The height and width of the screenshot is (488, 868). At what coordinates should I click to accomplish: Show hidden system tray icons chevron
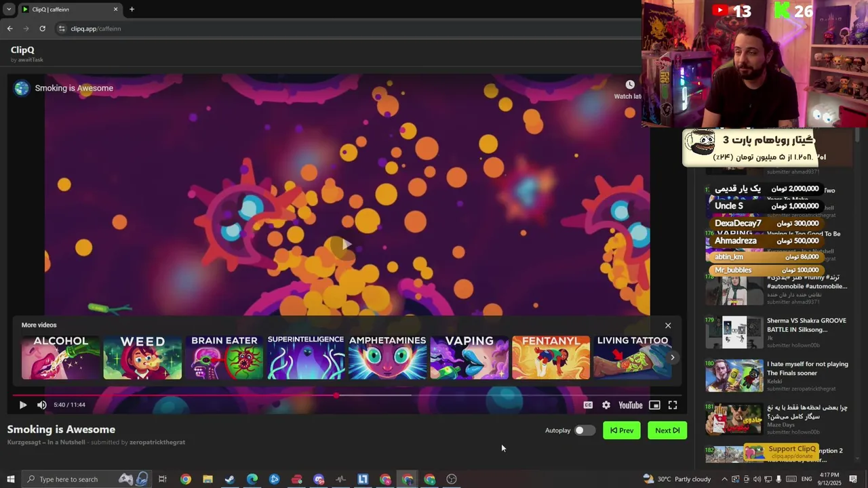pos(724,479)
